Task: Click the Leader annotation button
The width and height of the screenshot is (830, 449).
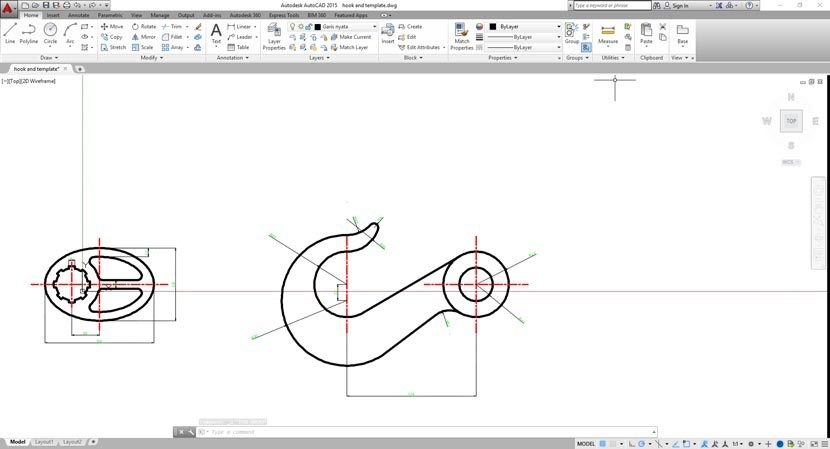Action: coord(240,37)
